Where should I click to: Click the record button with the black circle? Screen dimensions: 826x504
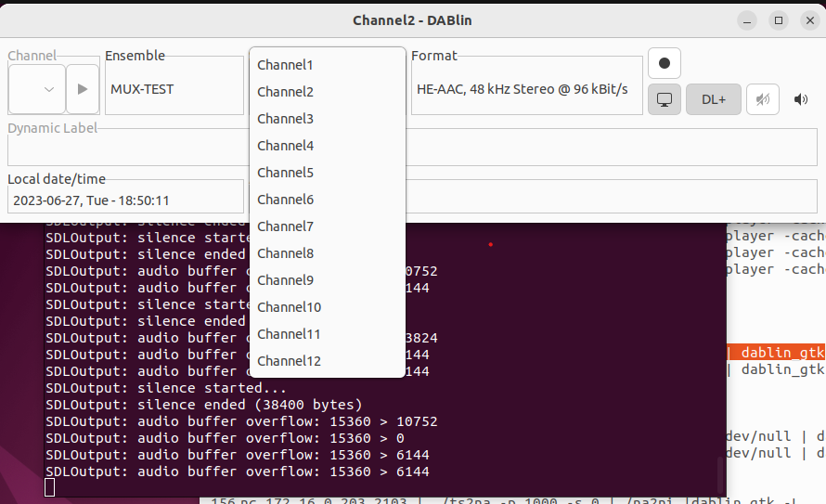click(665, 63)
